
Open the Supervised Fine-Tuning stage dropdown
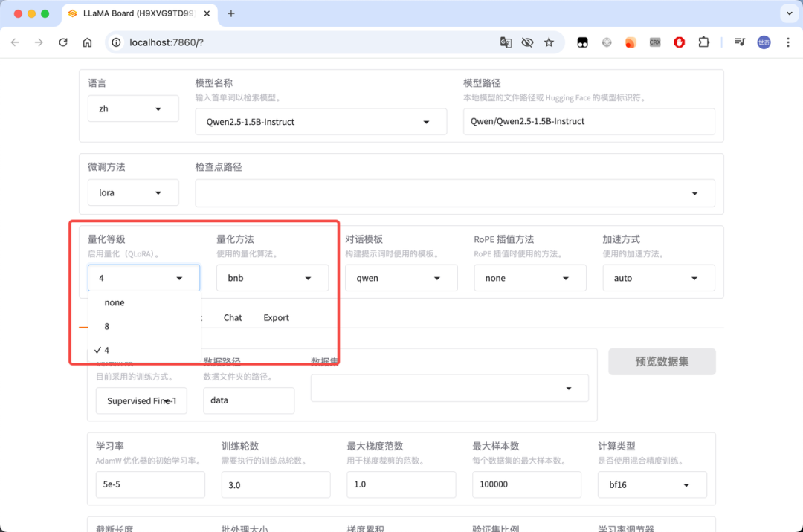(141, 400)
